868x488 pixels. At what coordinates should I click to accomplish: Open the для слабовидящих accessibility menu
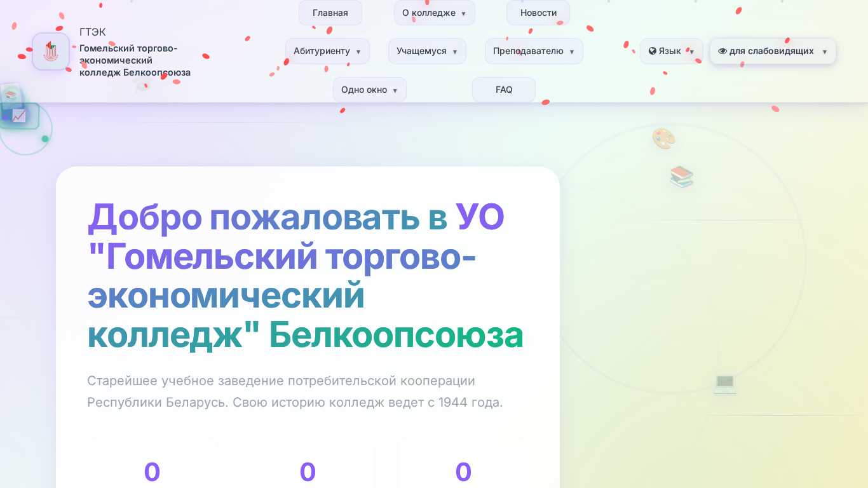pyautogui.click(x=773, y=51)
